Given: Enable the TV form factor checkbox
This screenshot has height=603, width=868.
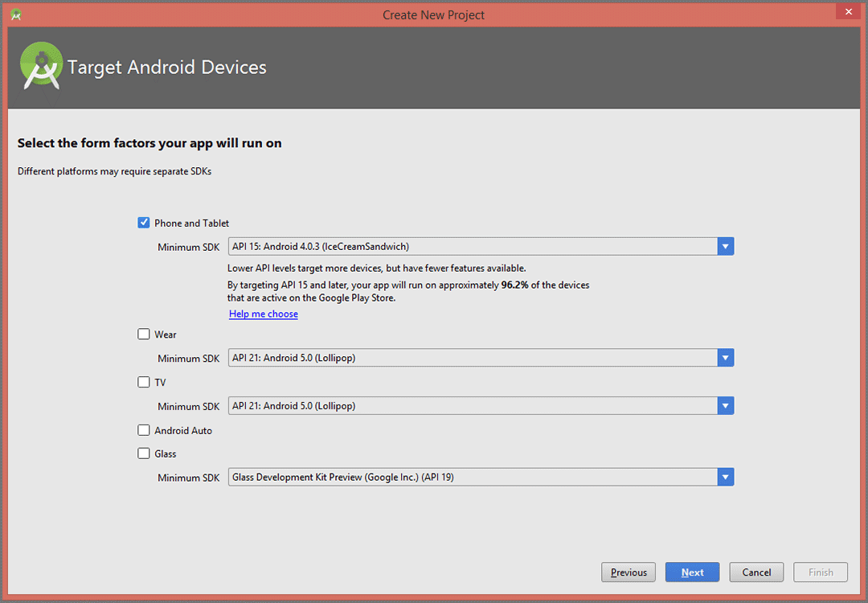Looking at the screenshot, I should pos(143,382).
